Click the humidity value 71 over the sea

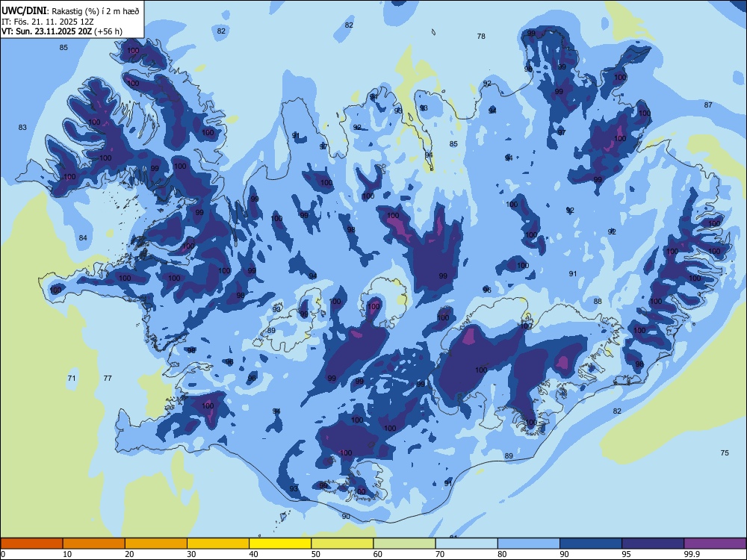tap(72, 378)
